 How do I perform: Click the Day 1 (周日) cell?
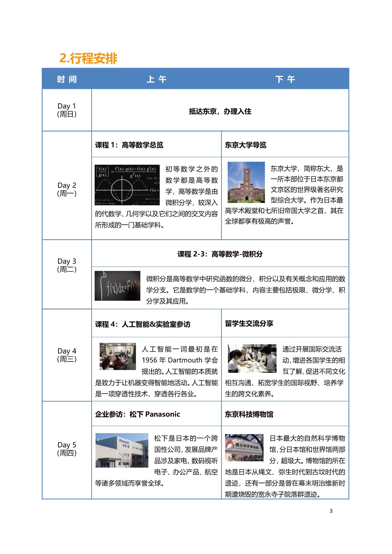67,110
